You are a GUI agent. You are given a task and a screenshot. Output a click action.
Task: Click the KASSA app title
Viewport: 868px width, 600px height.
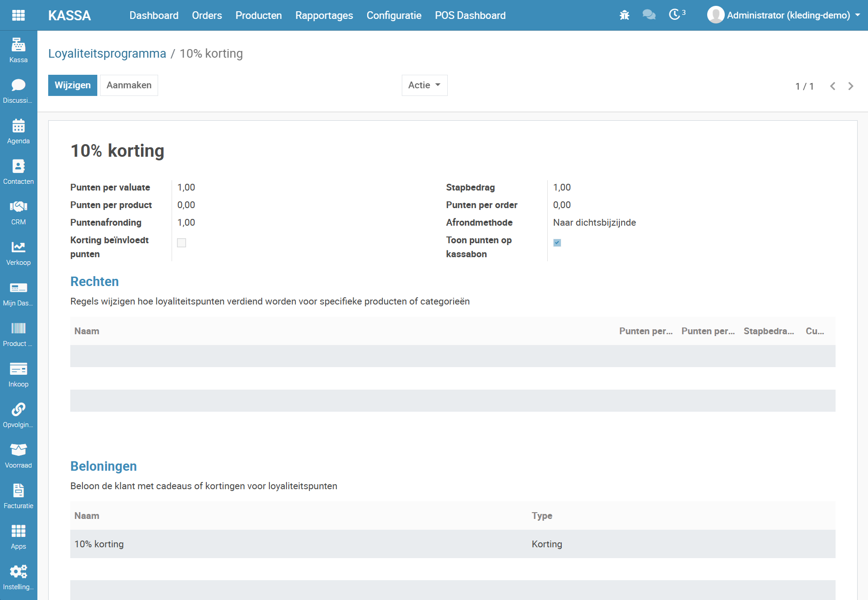[x=69, y=16]
